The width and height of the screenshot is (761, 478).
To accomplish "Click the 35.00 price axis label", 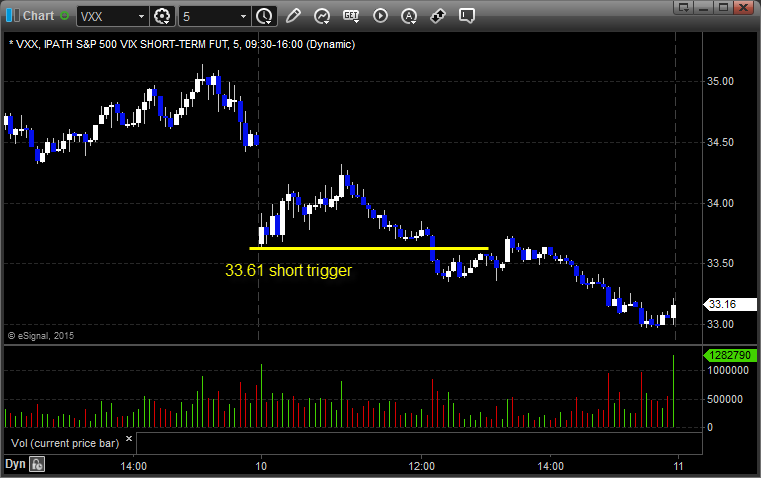I will (720, 82).
